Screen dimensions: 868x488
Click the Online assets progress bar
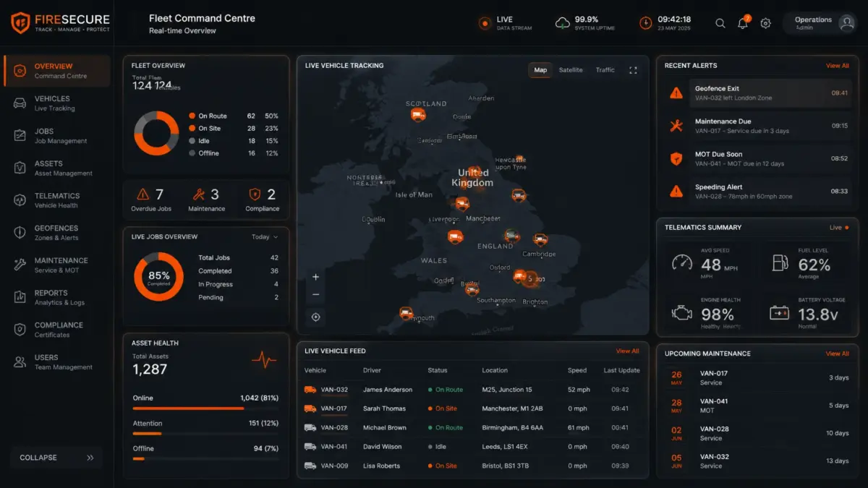205,408
